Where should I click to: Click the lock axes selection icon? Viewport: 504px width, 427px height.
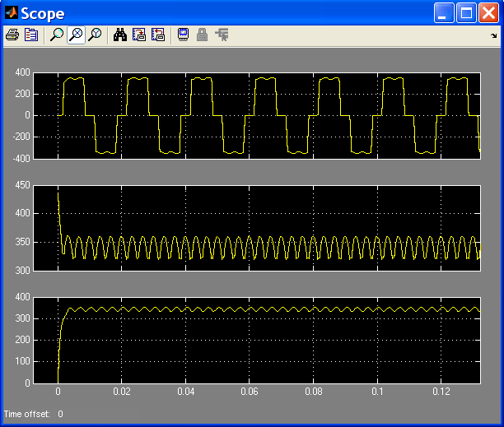203,35
